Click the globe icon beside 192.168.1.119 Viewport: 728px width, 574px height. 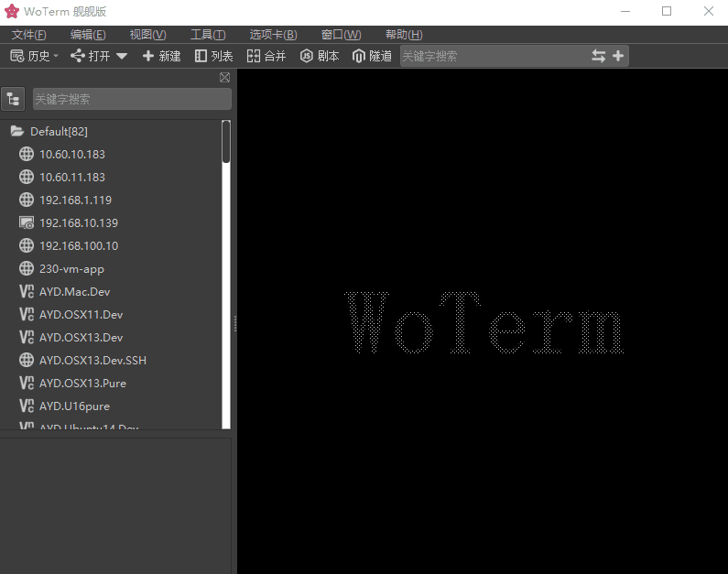click(x=27, y=200)
